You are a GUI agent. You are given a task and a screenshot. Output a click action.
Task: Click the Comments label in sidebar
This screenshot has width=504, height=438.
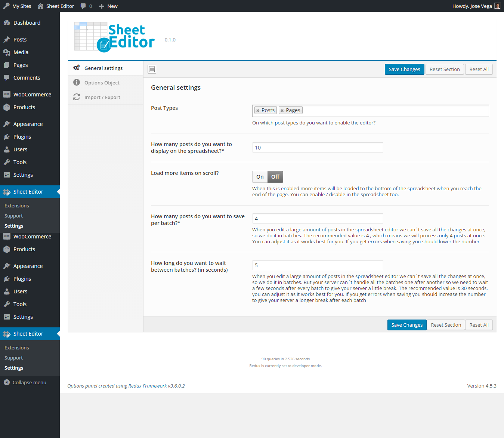27,78
